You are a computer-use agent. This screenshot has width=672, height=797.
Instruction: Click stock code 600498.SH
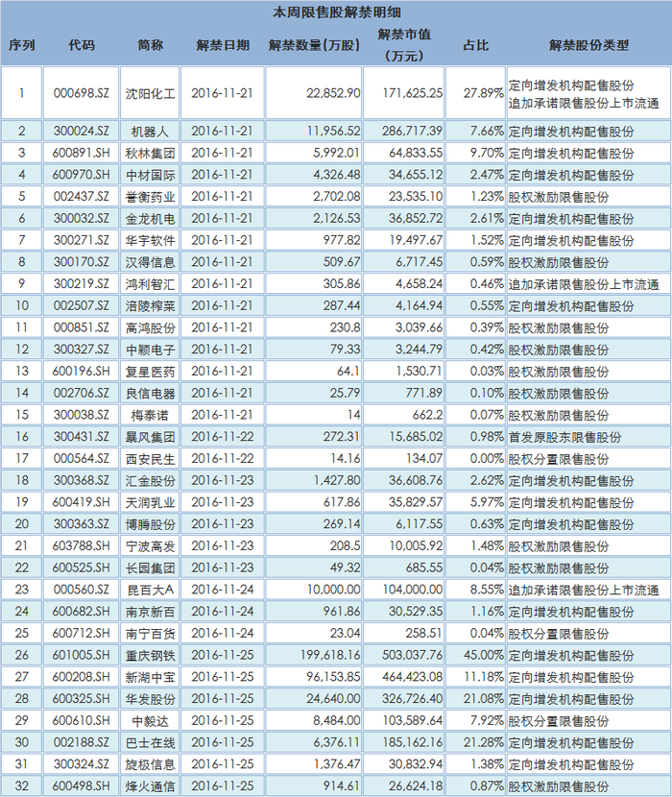[x=82, y=786]
